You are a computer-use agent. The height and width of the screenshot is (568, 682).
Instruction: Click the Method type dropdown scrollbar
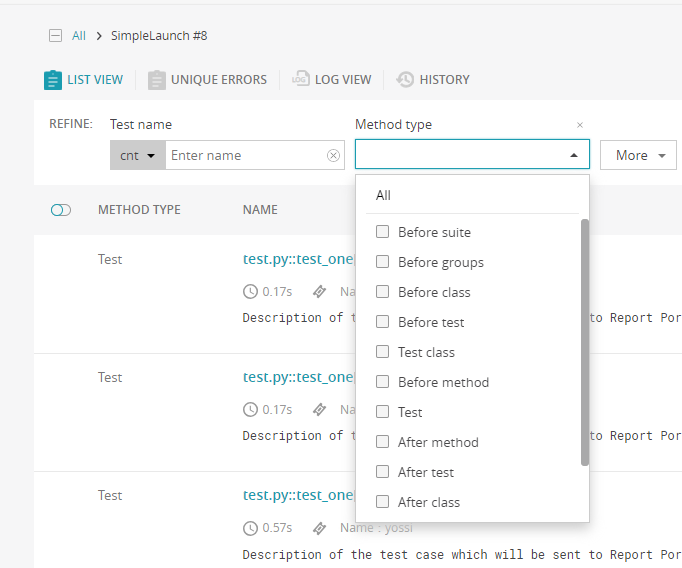coord(585,342)
